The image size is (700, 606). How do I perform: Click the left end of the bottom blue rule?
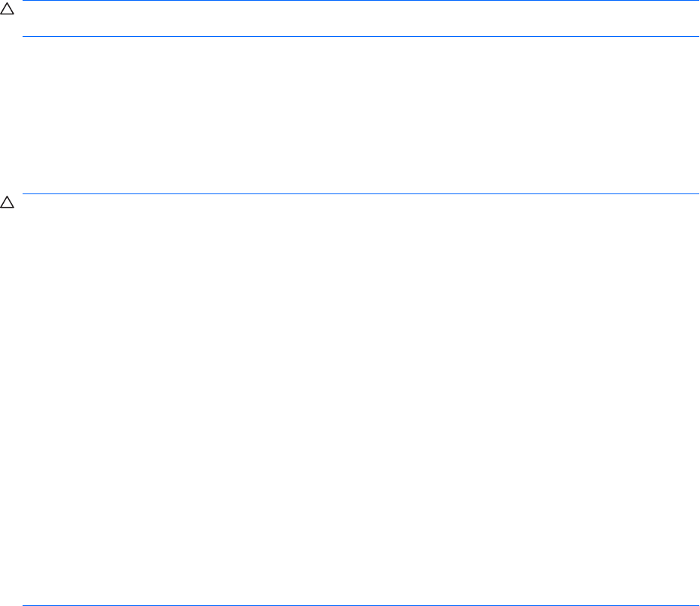coord(26,604)
